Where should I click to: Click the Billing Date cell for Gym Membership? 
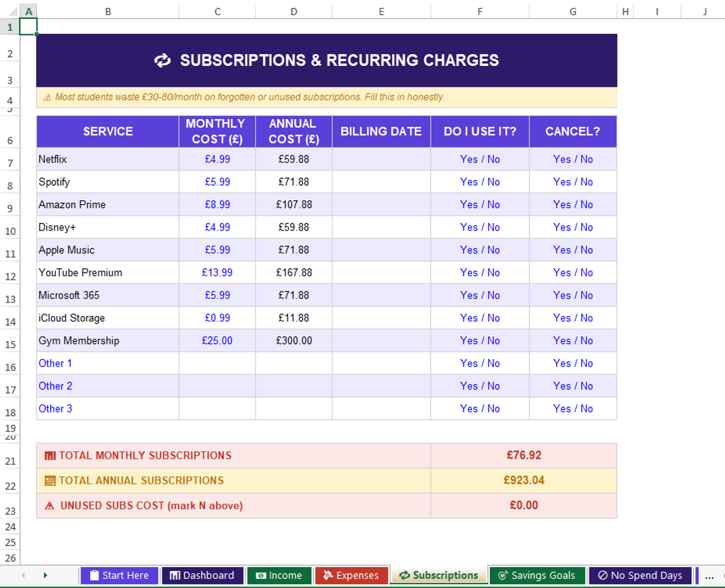[381, 341]
